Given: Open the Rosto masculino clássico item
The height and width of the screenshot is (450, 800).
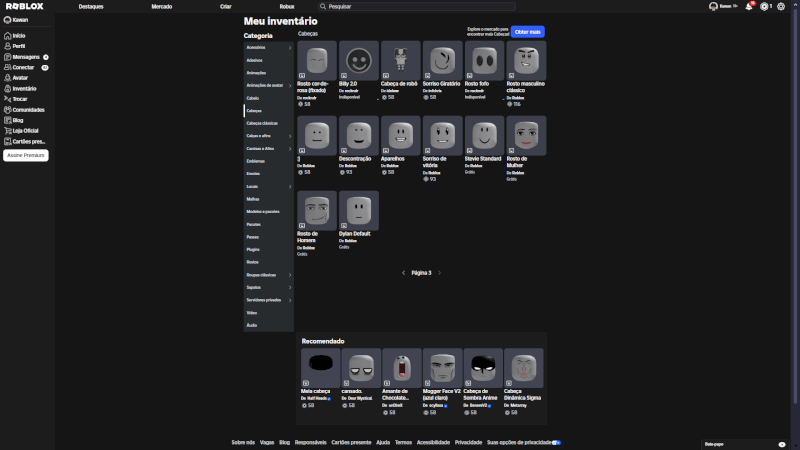Looking at the screenshot, I should point(526,61).
